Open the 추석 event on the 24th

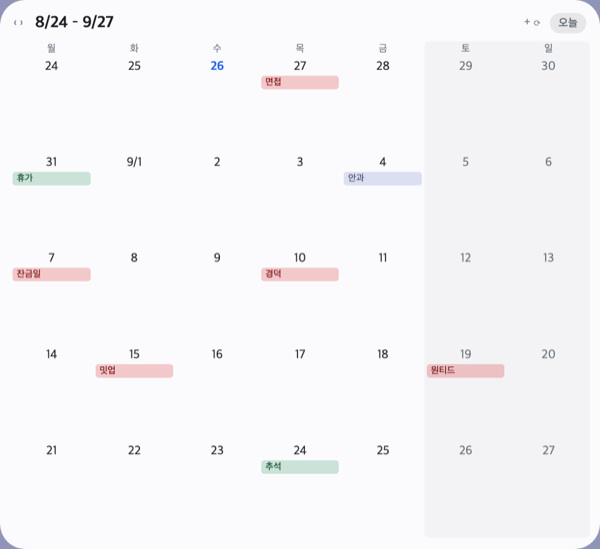300,467
